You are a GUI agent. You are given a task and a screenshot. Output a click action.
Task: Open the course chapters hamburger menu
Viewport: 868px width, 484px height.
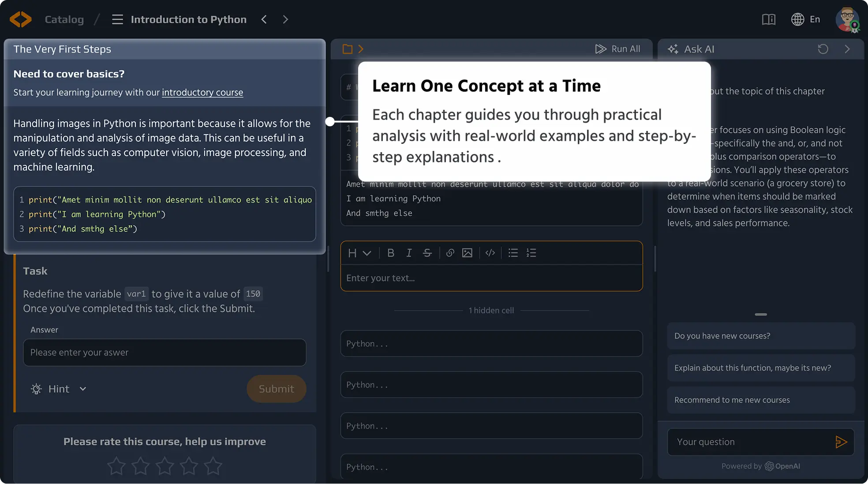click(117, 19)
